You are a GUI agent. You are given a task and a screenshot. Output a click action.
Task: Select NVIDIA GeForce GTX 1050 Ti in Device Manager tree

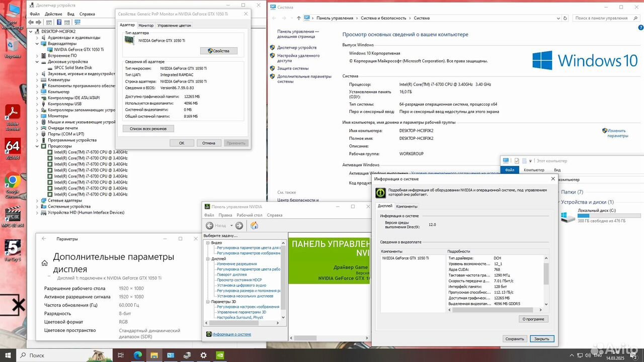coord(79,50)
